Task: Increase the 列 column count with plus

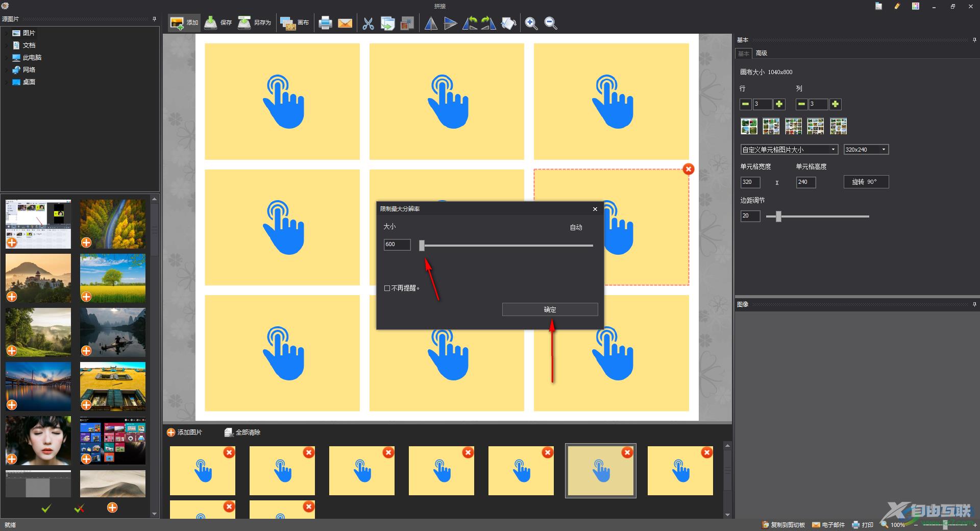Action: [835, 104]
